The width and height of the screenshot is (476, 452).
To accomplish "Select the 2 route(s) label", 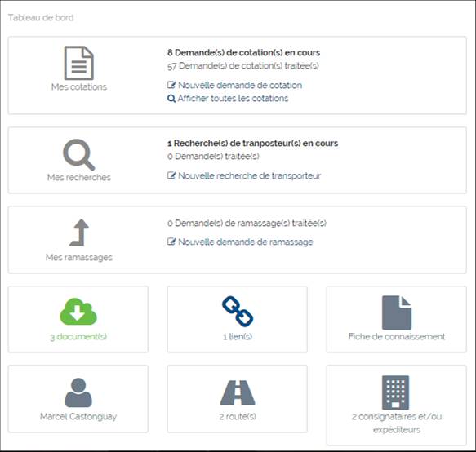I will coord(238,416).
